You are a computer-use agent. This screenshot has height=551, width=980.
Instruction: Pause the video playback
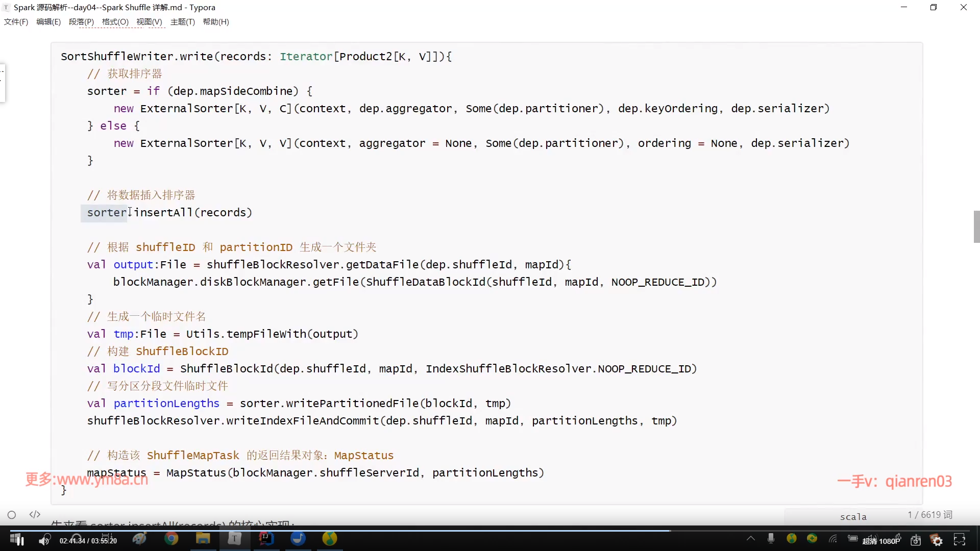click(20, 541)
